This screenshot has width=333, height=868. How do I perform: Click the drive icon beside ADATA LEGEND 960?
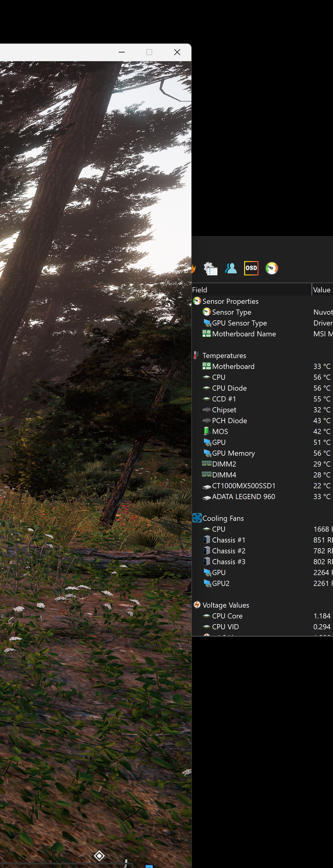(207, 497)
